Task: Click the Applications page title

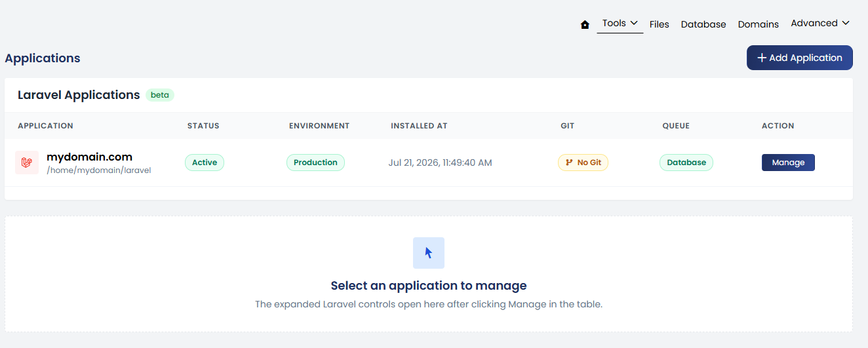Action: click(43, 58)
